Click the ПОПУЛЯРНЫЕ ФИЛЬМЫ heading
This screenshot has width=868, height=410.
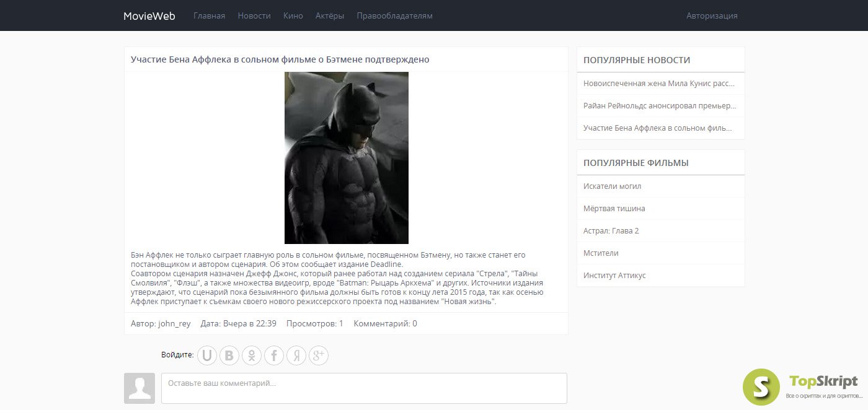pyautogui.click(x=636, y=163)
